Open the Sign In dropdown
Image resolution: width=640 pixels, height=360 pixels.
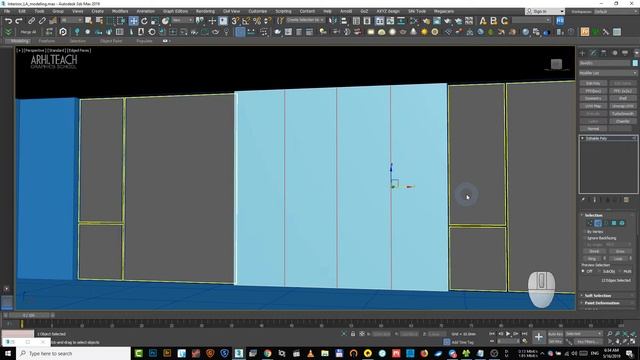coord(544,11)
